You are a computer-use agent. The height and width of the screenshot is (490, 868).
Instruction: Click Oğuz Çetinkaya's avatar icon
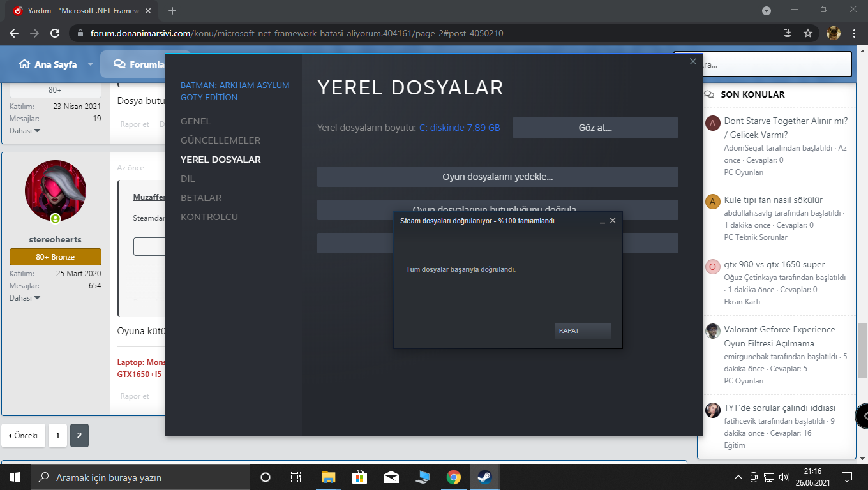pos(713,266)
